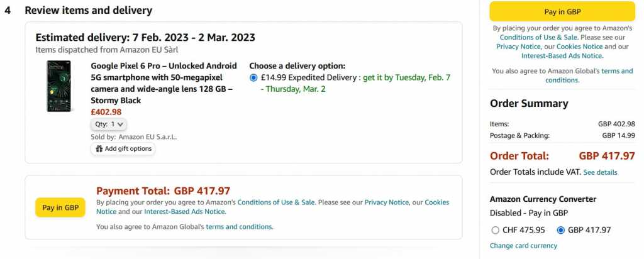This screenshot has width=644, height=259.
Task: Open the See details link for VAT
Action: click(600, 172)
